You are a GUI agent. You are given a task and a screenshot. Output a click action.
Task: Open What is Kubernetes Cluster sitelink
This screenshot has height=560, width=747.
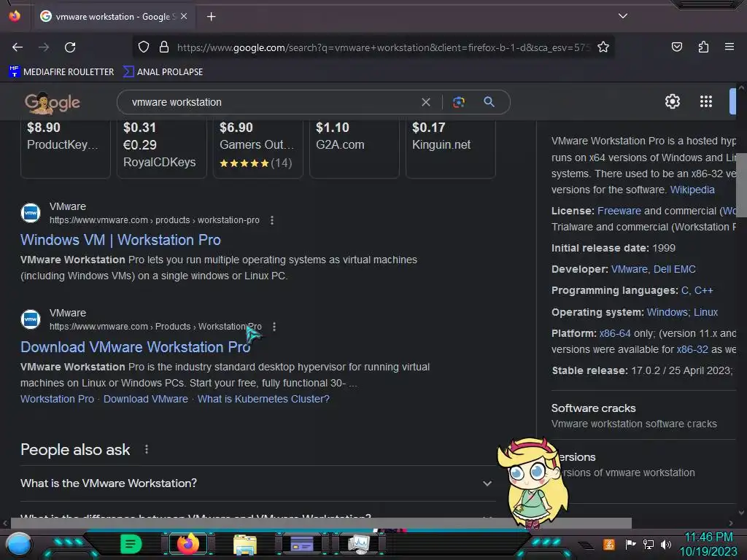click(x=263, y=399)
